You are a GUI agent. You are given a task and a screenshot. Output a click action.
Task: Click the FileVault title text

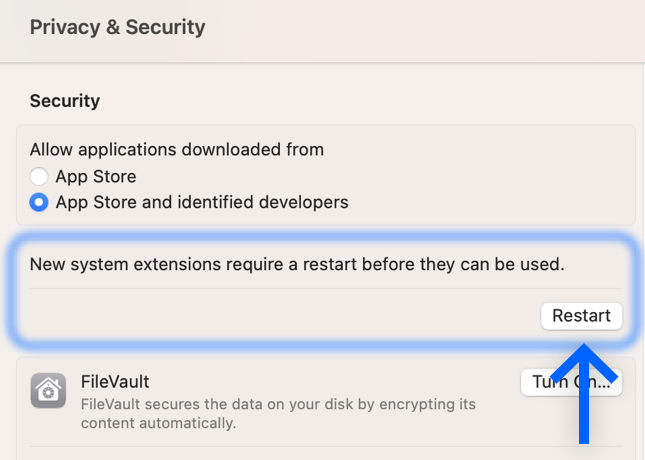(115, 382)
